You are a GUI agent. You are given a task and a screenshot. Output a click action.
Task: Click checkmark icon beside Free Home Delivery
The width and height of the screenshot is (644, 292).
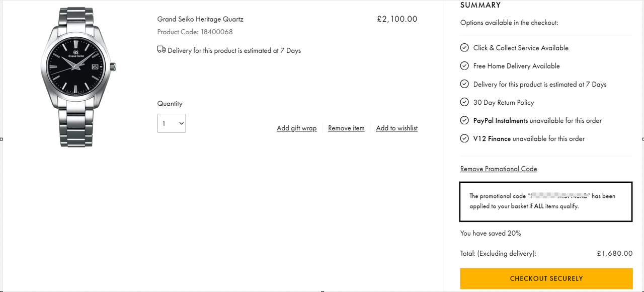pyautogui.click(x=464, y=65)
